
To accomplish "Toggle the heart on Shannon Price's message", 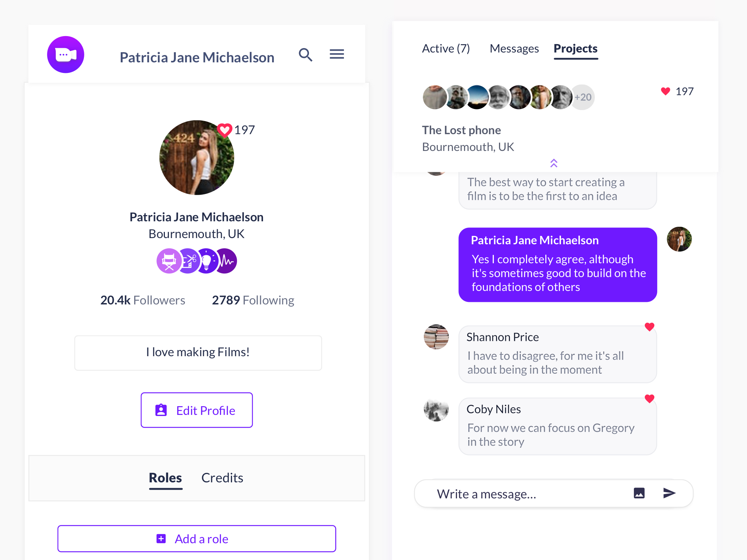I will click(649, 327).
